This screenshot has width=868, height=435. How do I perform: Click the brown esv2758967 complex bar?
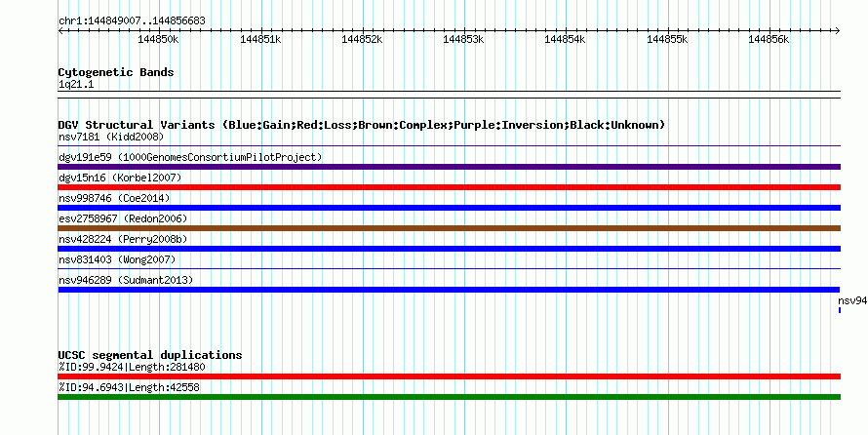450,228
